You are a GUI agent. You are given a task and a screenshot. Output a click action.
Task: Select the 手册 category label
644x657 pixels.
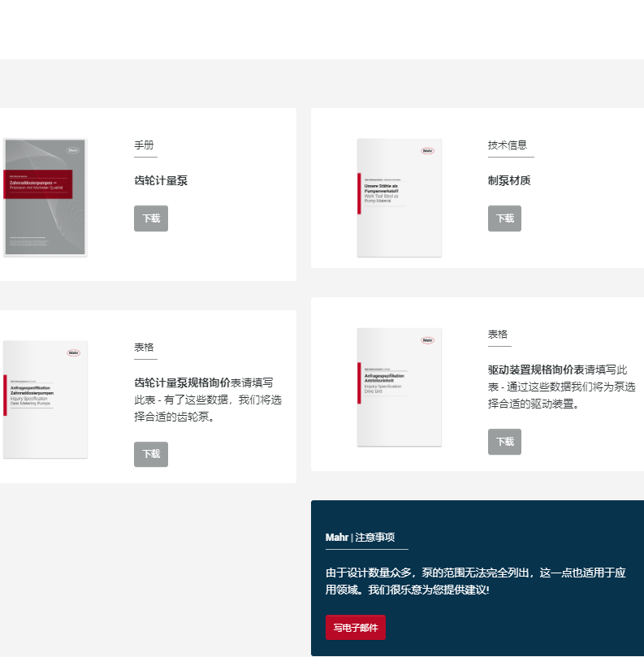click(144, 145)
